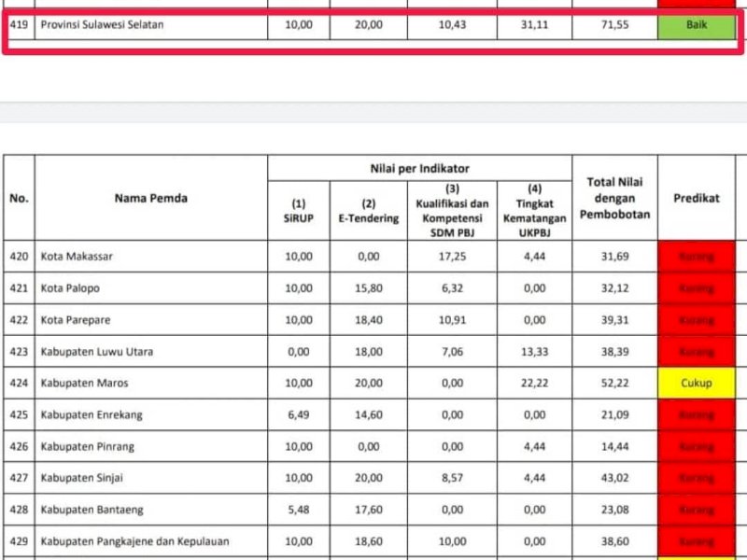Select the Total Nilai dengan Pembobotan header
The width and height of the screenshot is (747, 560).
[x=614, y=198]
